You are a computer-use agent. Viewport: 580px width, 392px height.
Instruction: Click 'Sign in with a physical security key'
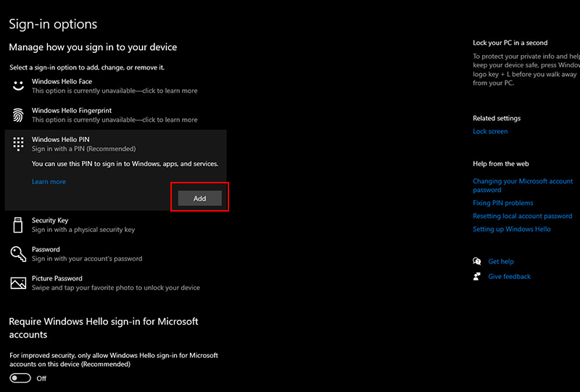[83, 230]
